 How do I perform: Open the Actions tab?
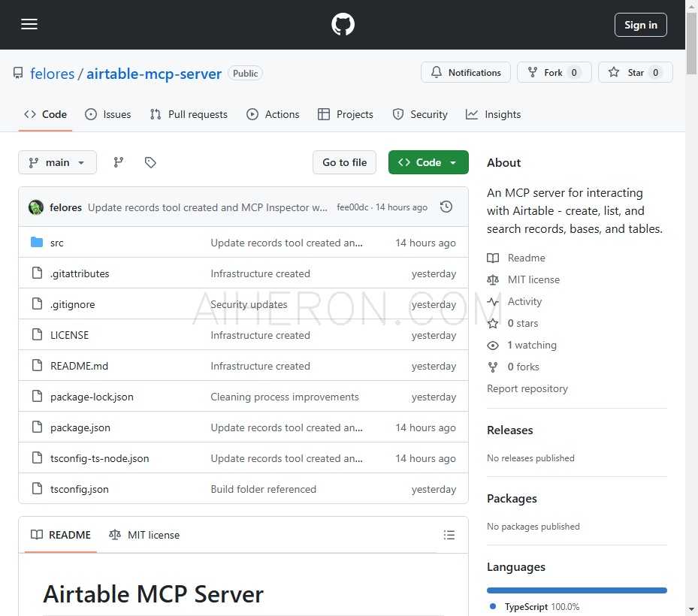click(273, 114)
